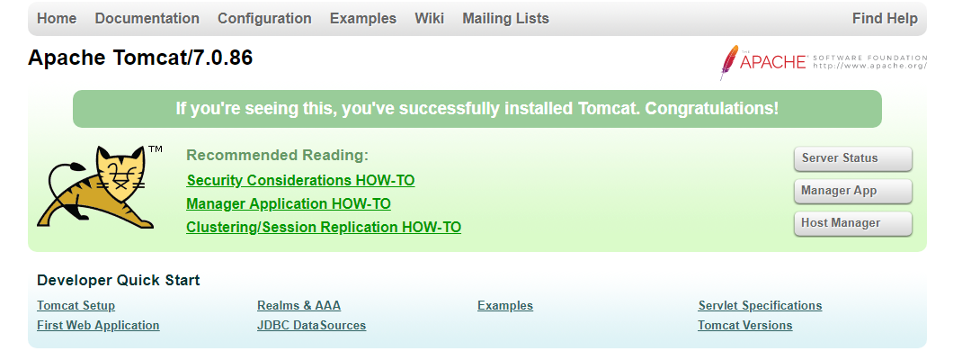The height and width of the screenshot is (360, 980).
Task: Read the Security Considerations HOW-TO link
Action: pyautogui.click(x=300, y=180)
